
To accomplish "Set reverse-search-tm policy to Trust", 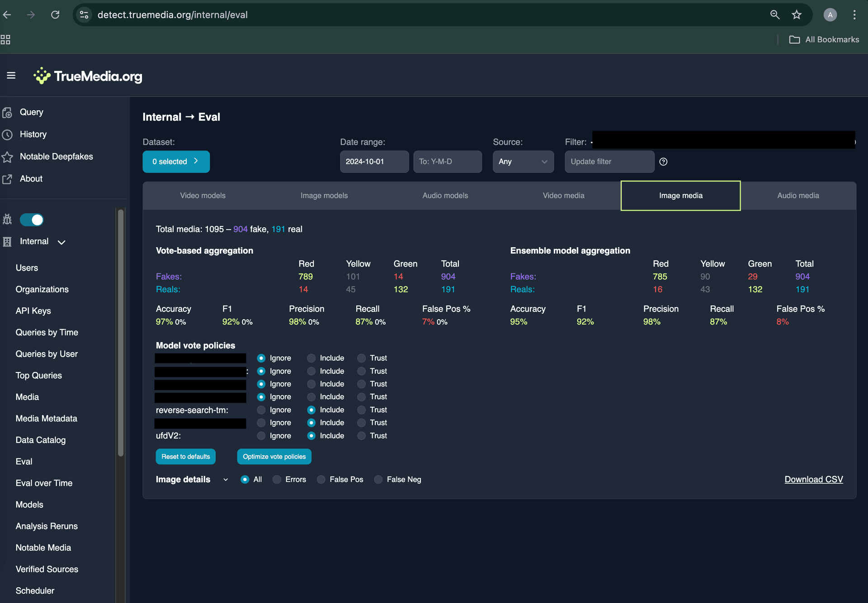I will click(361, 410).
